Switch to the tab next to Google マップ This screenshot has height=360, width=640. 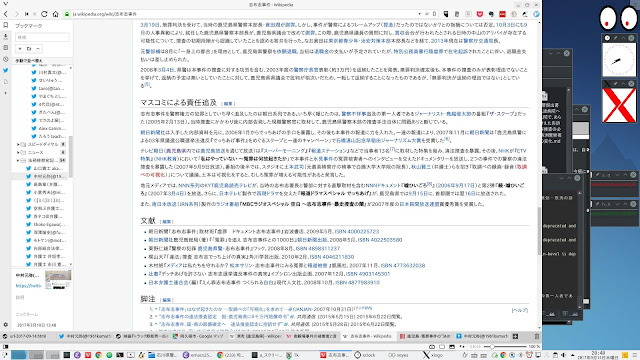click(x=255, y=336)
